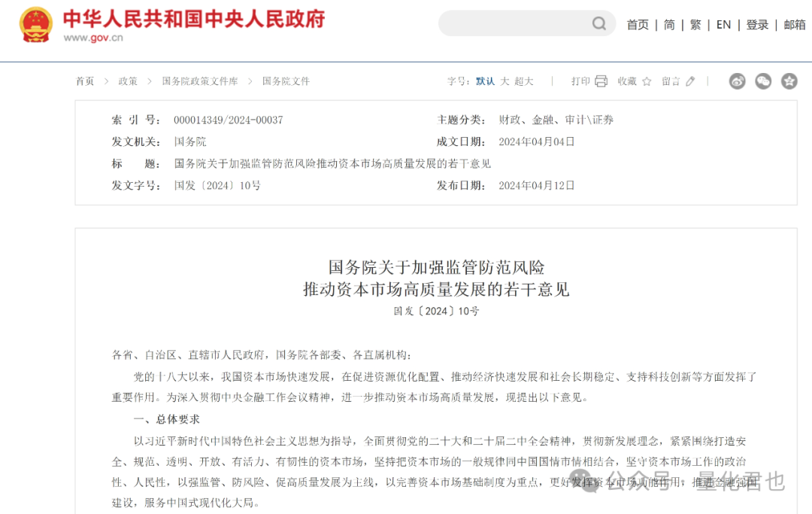Share the article via the Weibo icon
Image resolution: width=812 pixels, height=514 pixels.
coord(737,81)
